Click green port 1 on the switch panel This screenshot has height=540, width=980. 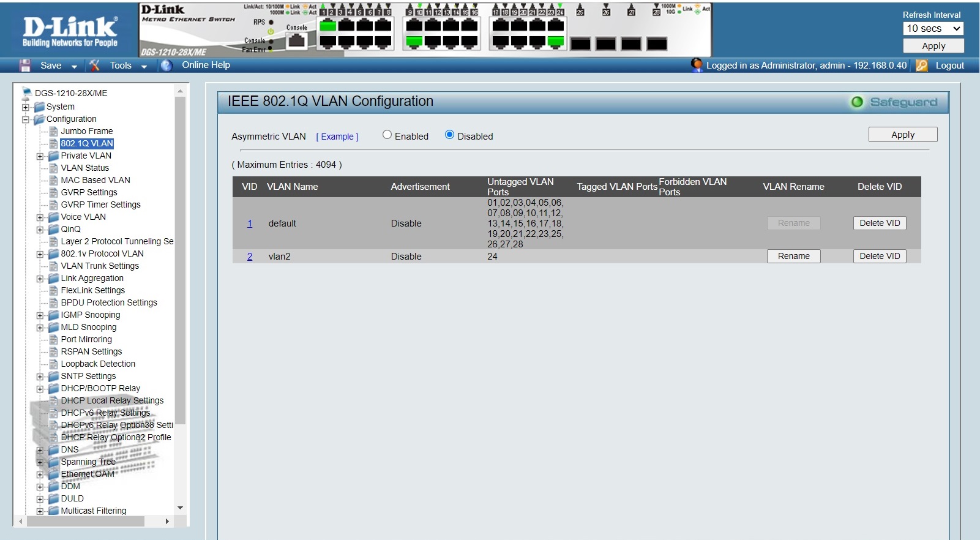328,26
